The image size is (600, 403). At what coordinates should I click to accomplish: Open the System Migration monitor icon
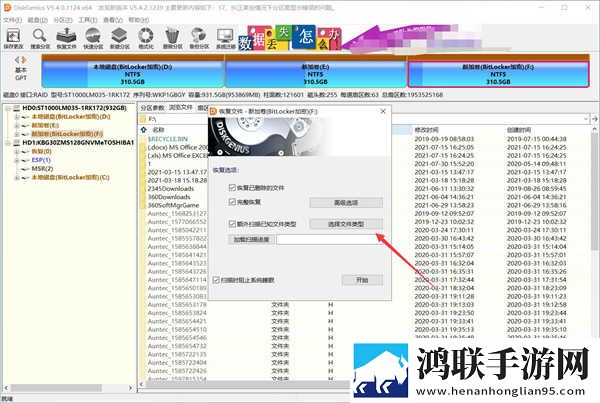pos(225,38)
